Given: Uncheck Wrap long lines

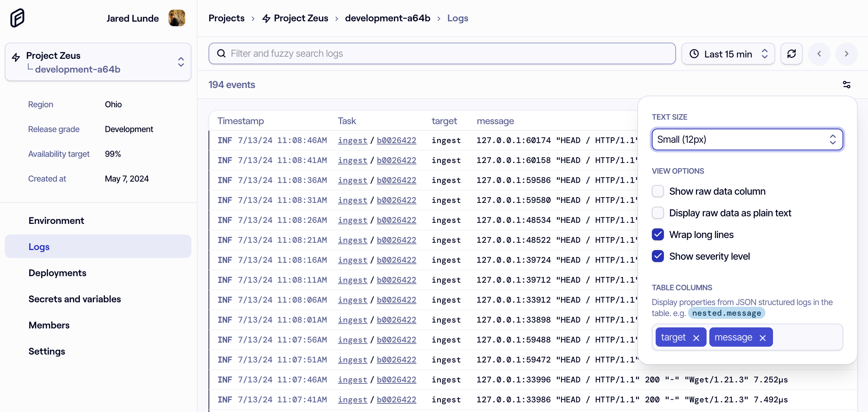Looking at the screenshot, I should point(658,235).
